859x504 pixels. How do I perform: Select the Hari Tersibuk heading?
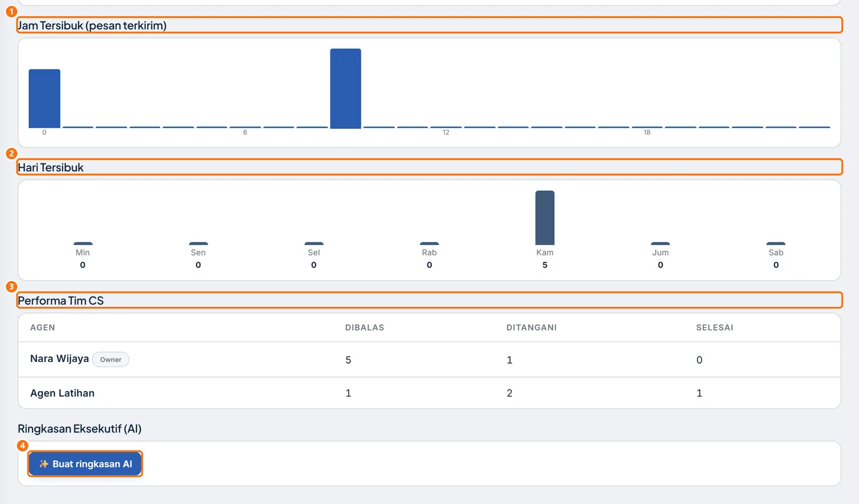50,167
